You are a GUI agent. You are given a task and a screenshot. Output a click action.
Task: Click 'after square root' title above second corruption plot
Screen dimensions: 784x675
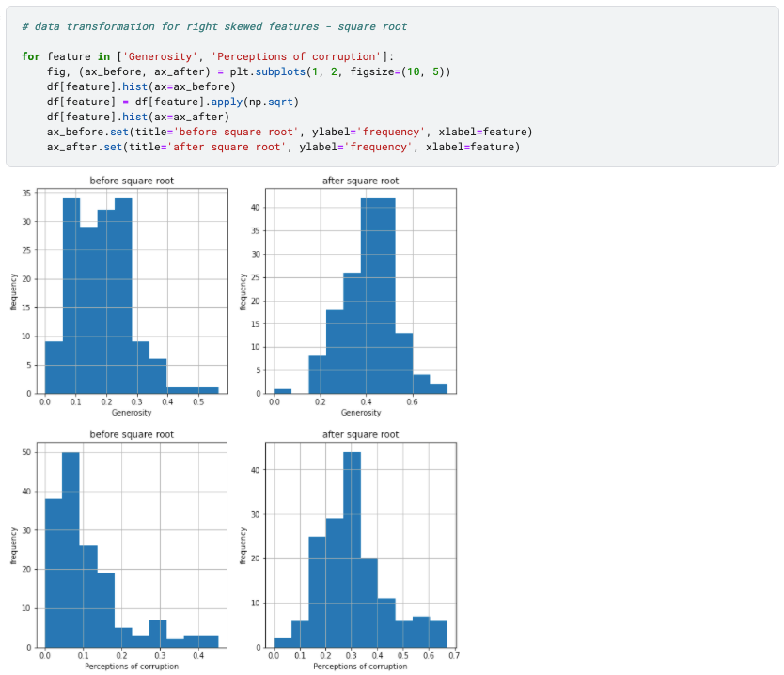coord(360,434)
